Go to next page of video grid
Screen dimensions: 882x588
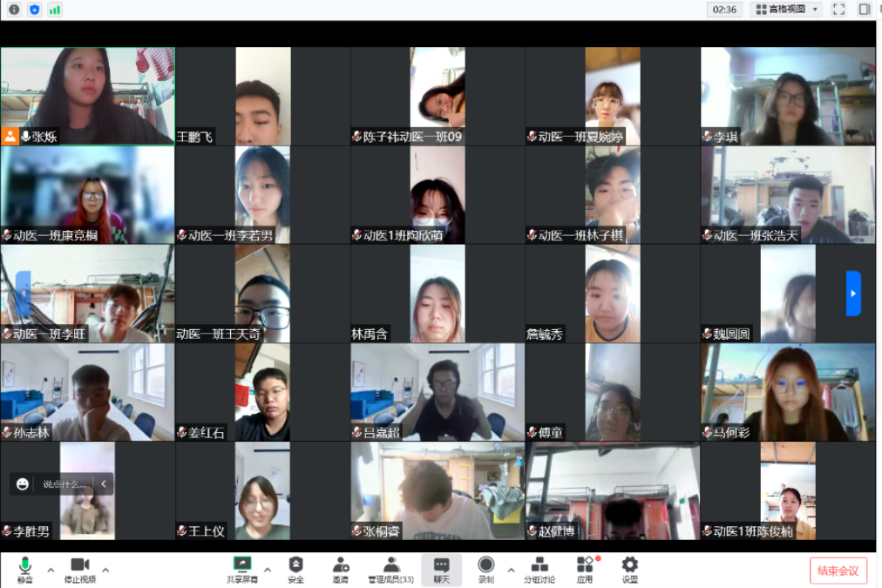point(853,293)
